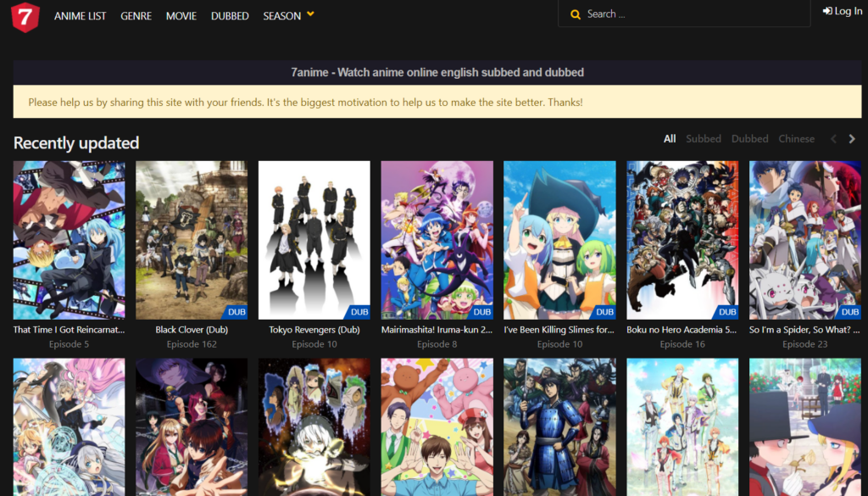Open the GENRE menu item
The height and width of the screenshot is (496, 868).
point(136,16)
